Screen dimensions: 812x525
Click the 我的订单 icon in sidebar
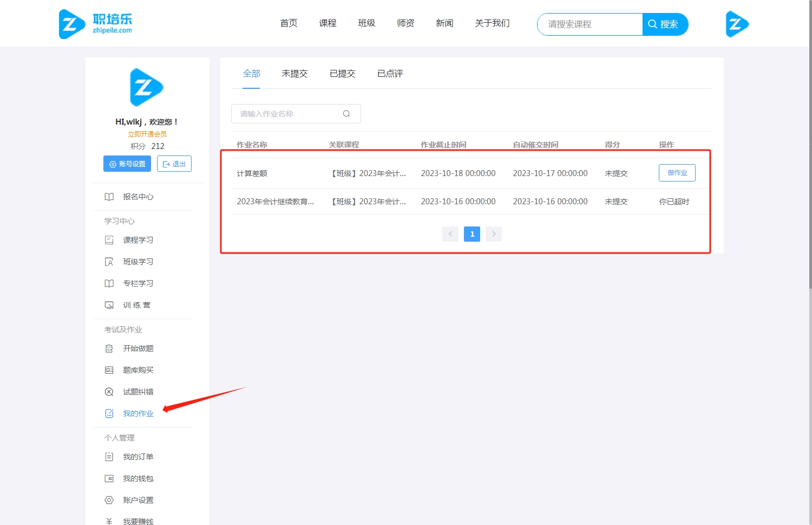coord(109,457)
